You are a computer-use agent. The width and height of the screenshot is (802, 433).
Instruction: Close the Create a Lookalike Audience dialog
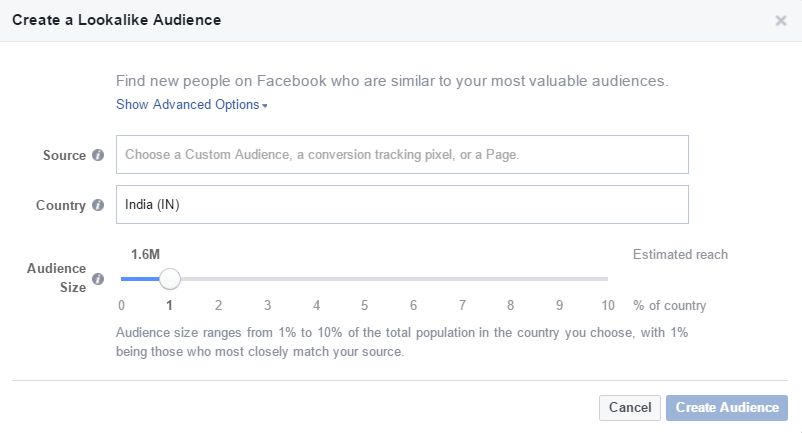coord(781,20)
